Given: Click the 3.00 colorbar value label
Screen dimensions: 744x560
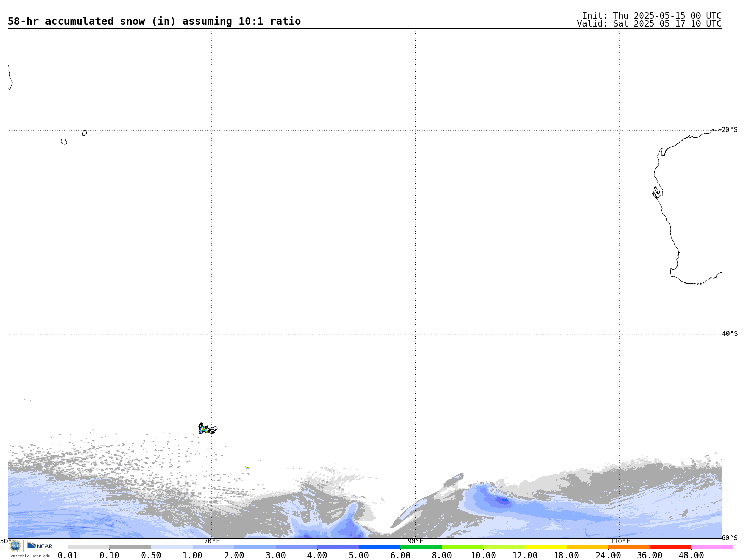Looking at the screenshot, I should click(276, 556).
